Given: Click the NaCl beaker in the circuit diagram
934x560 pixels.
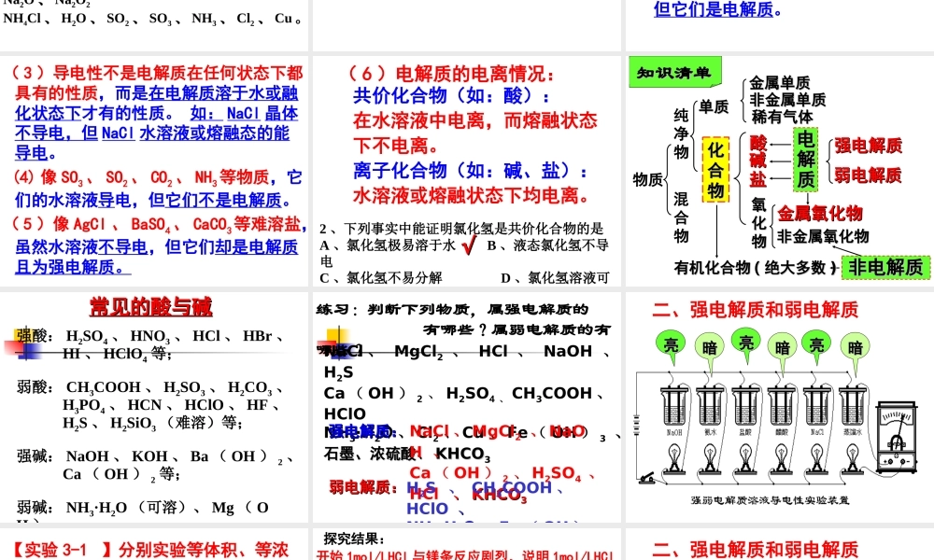Looking at the screenshot, I should [x=817, y=407].
